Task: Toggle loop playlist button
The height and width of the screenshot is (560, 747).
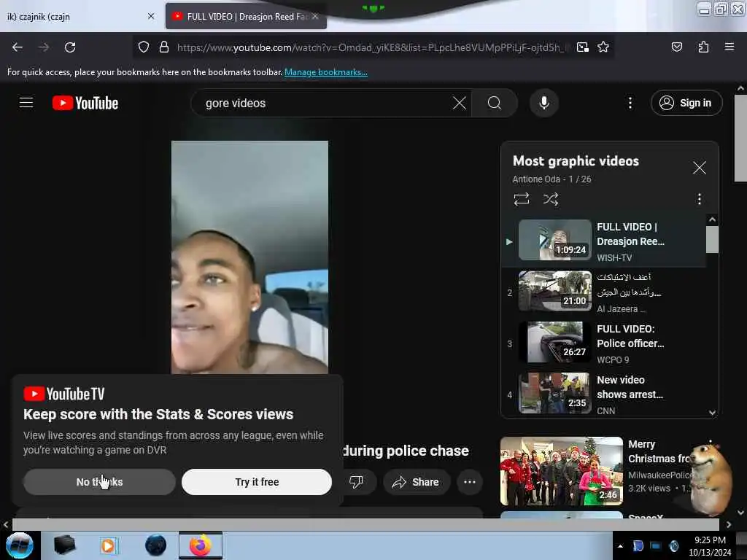Action: point(521,198)
